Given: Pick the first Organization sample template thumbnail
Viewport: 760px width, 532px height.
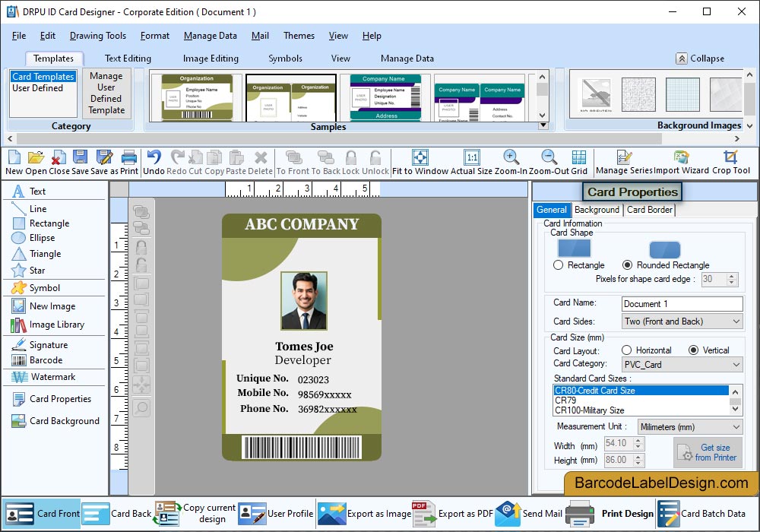Looking at the screenshot, I should 197,97.
